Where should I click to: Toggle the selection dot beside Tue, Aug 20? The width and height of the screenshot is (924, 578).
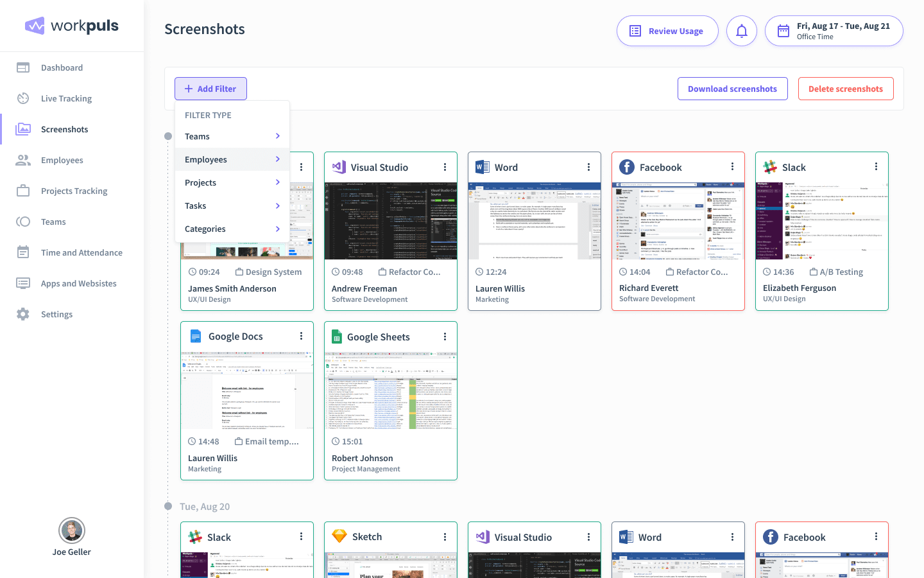[x=167, y=507]
